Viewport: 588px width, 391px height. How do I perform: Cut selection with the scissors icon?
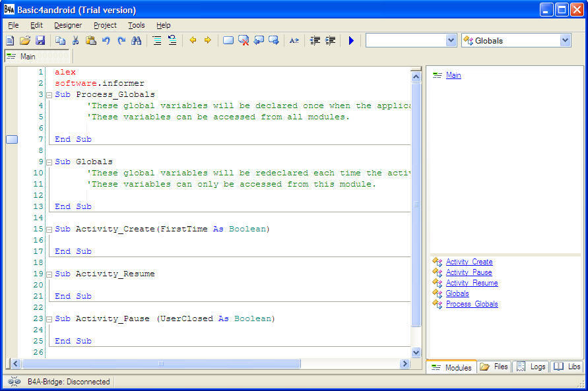[75, 40]
